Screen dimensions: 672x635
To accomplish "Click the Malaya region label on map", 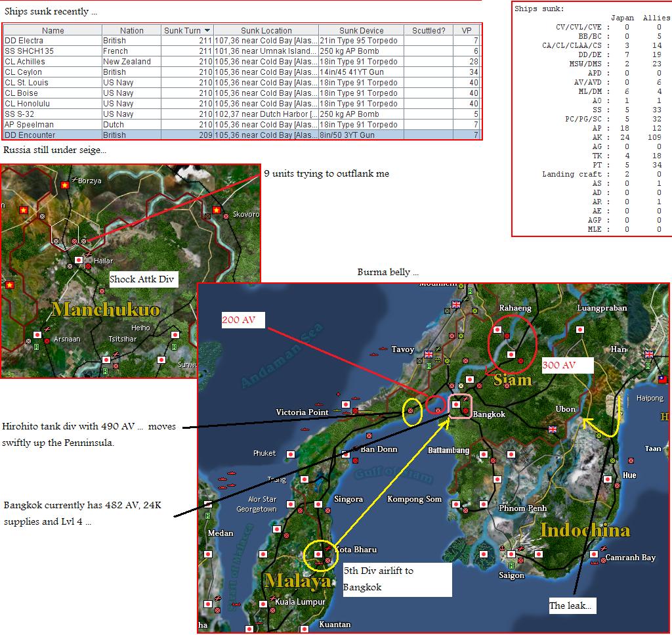I will pos(298,581).
